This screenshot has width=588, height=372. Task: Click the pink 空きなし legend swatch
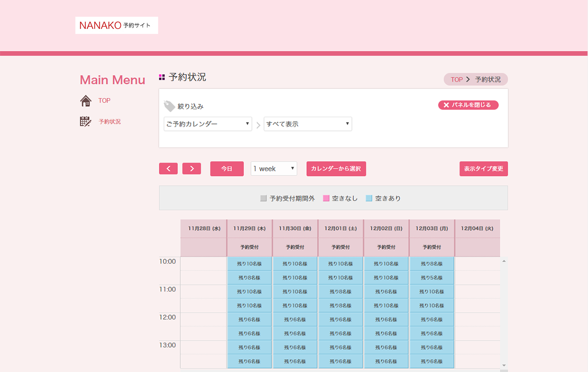[326, 198]
